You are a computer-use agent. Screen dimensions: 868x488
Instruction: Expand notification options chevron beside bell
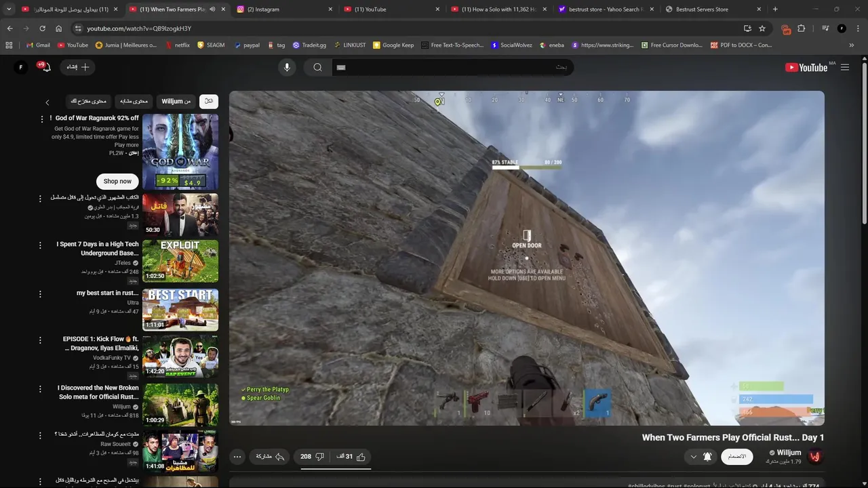coord(693,457)
